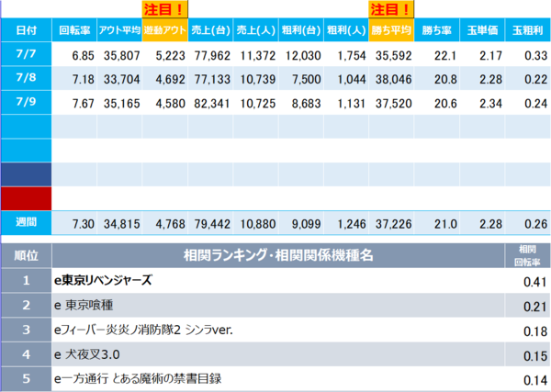Image resolution: width=551 pixels, height=392 pixels.
Task: Click the 20.8 win rate cell
Action: [x=437, y=79]
